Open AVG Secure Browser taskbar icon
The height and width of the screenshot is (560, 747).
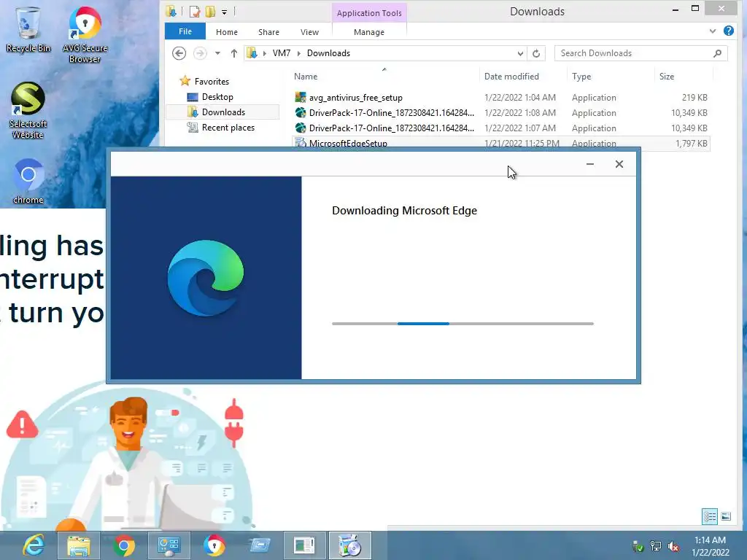click(214, 545)
